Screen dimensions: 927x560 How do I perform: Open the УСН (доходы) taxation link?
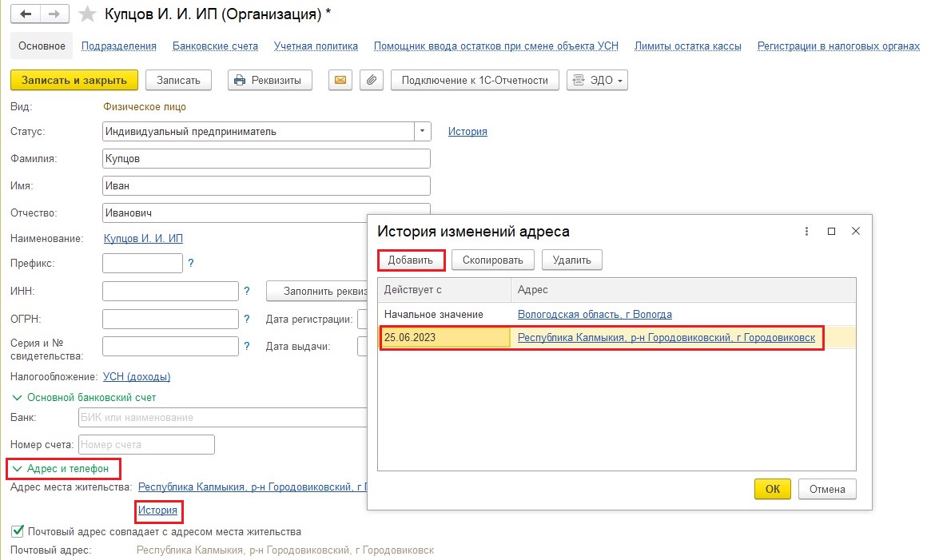coord(137,377)
